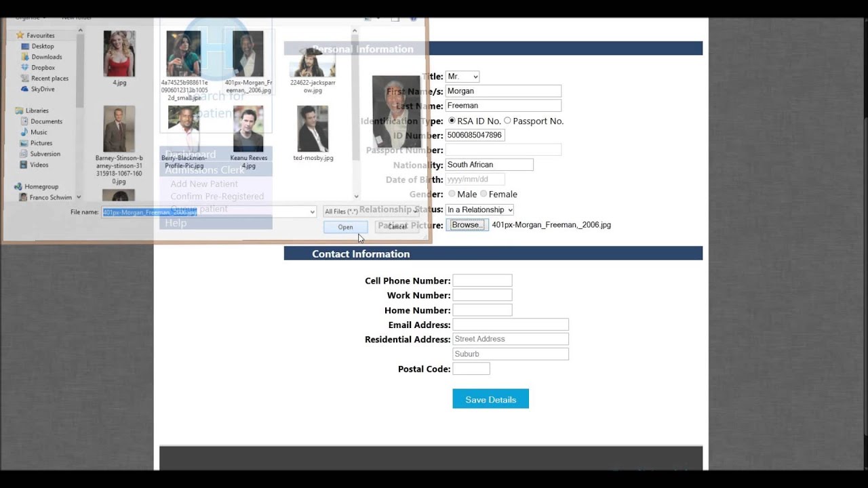Click navigation pane scroll-up arrow
The image size is (868, 488).
(x=80, y=32)
